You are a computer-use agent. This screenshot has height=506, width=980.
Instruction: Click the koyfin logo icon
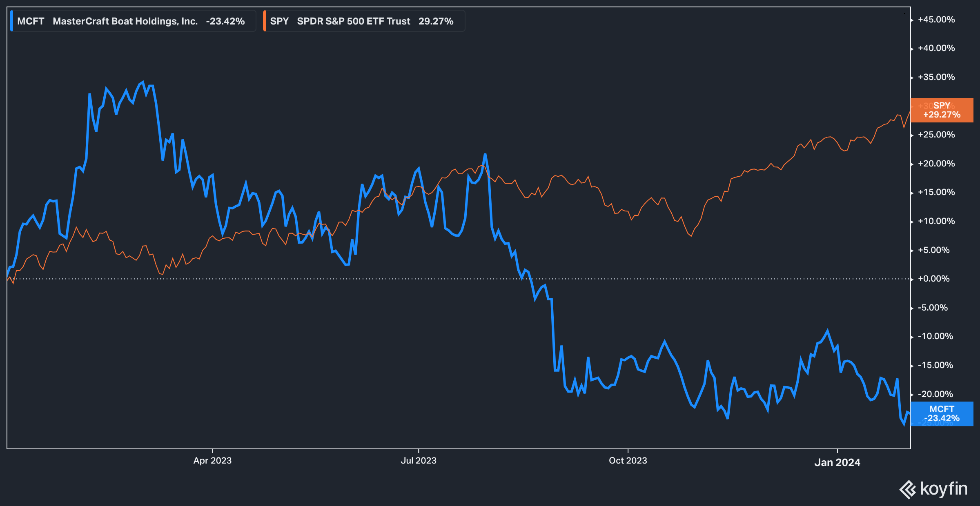(908, 489)
